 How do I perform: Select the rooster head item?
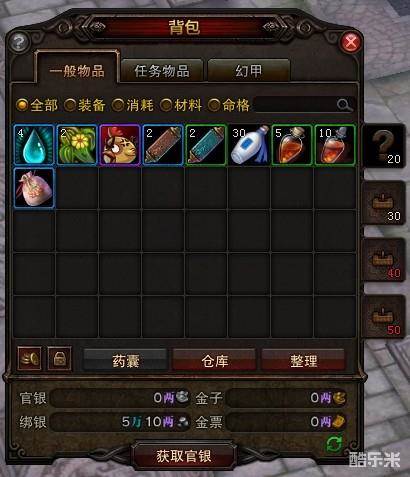tap(120, 145)
